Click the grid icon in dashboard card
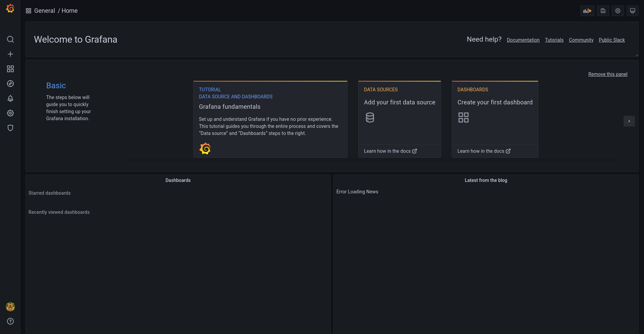 463,117
